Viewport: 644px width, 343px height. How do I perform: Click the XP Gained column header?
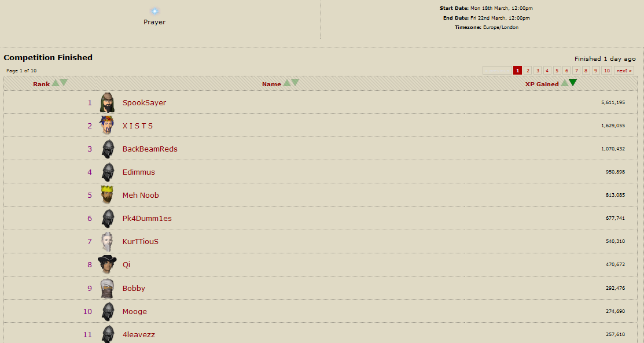542,84
